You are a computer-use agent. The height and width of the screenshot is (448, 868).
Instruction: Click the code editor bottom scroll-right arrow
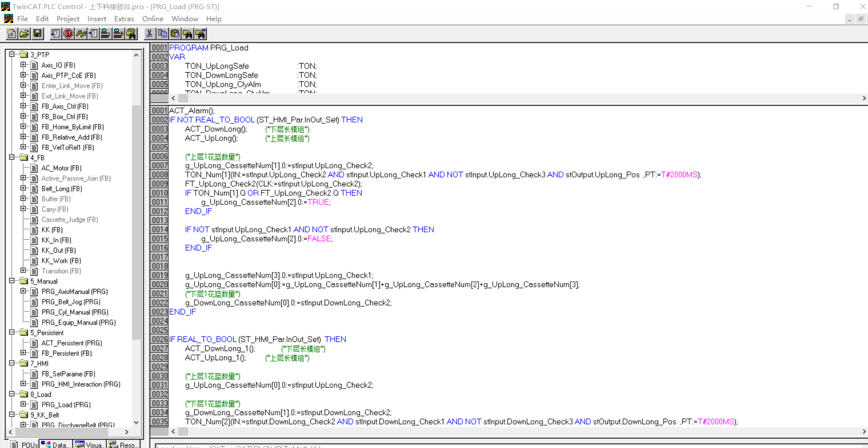[864, 431]
